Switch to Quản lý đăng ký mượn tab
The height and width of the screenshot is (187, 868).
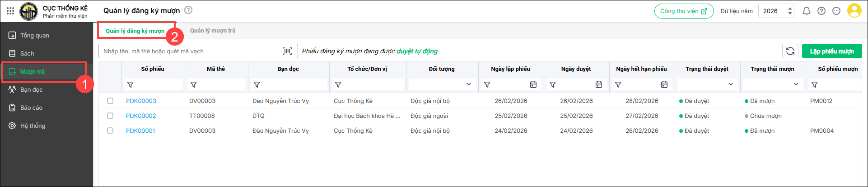coord(135,31)
